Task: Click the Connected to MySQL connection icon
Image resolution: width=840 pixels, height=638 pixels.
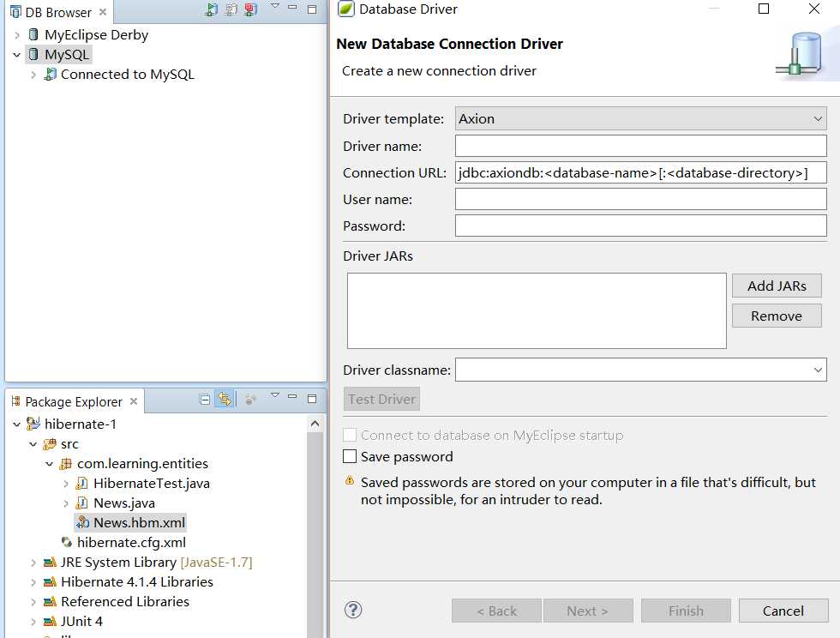Action: 51,74
